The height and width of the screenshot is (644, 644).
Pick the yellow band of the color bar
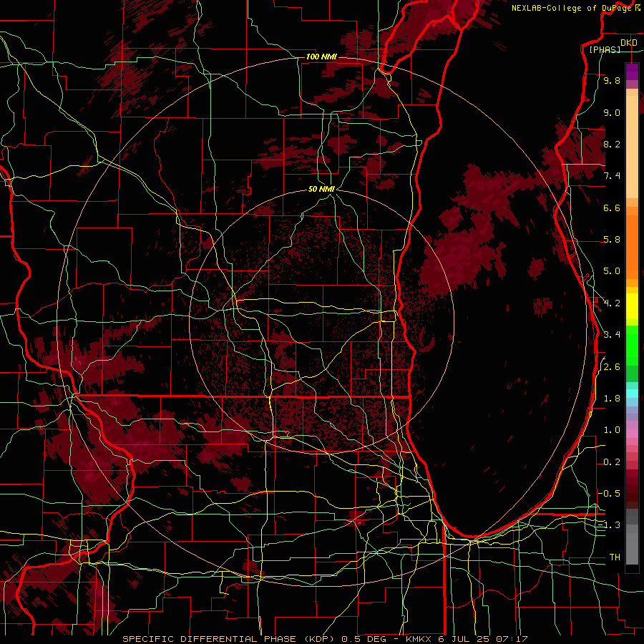pos(632,306)
